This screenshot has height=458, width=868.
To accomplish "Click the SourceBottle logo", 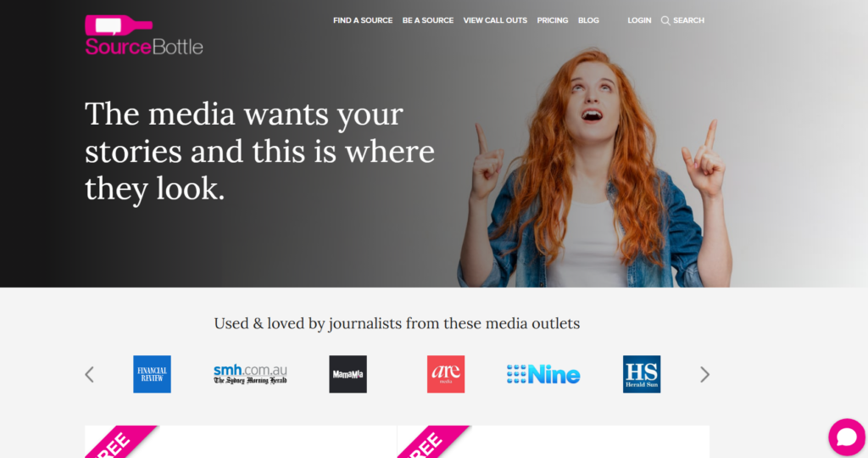I will tap(143, 36).
